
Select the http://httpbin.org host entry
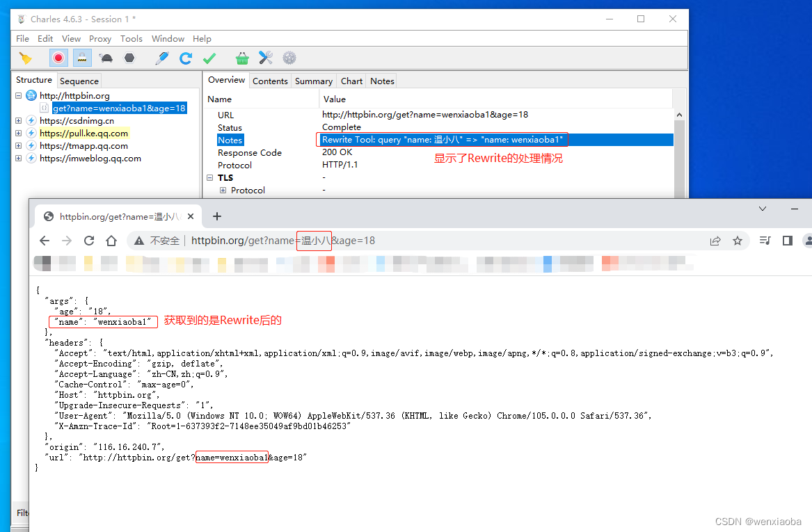(x=74, y=96)
